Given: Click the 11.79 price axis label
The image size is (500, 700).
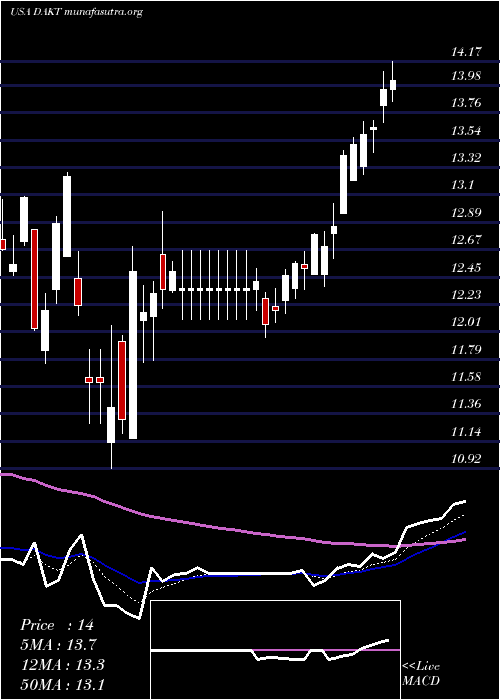Looking at the screenshot, I should pyautogui.click(x=466, y=349).
